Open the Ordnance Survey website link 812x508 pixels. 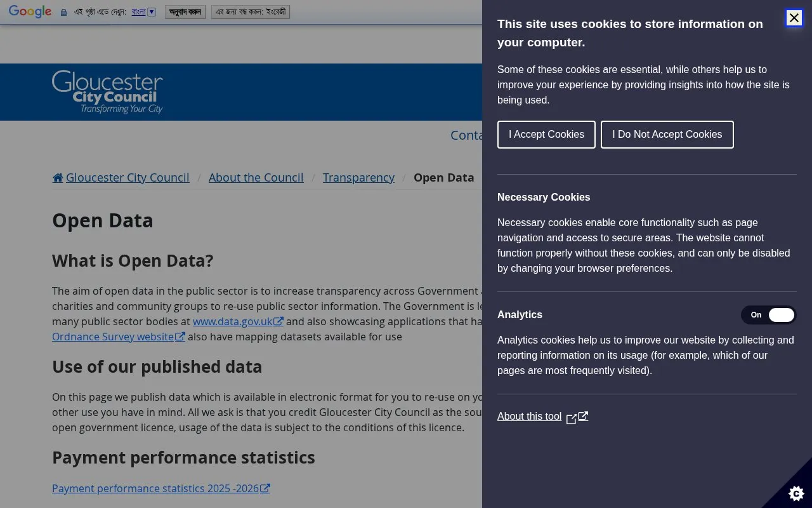(119, 337)
